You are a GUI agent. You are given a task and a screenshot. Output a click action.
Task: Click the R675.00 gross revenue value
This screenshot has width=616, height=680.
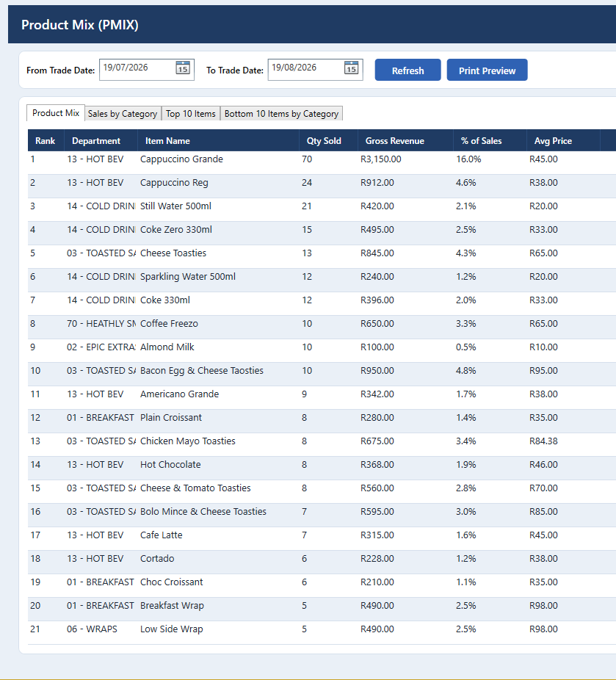tap(377, 441)
